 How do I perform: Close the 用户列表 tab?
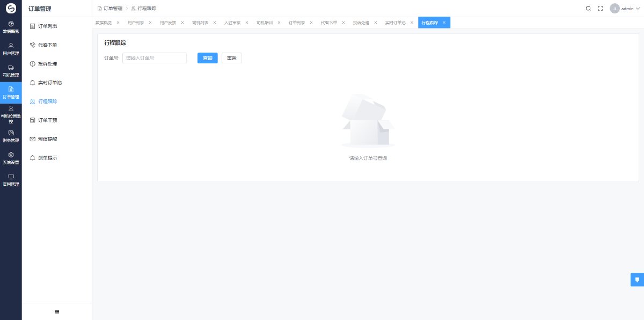[150, 23]
